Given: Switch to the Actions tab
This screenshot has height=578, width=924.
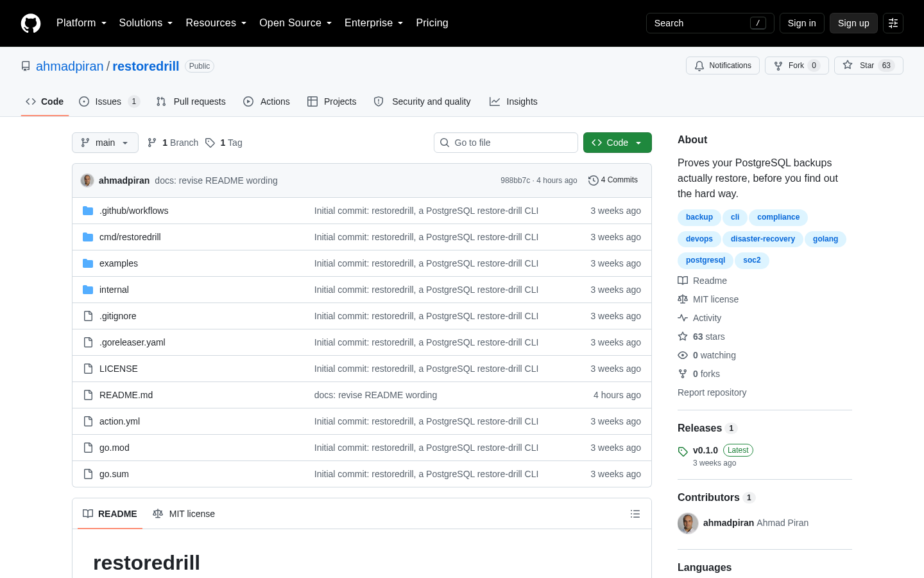Looking at the screenshot, I should 267,101.
